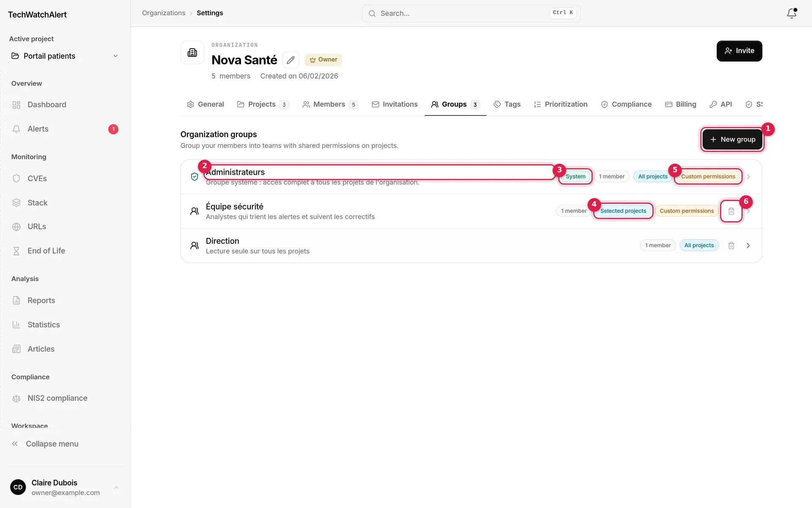Open the notifications bell icon
812x508 pixels.
click(x=791, y=14)
